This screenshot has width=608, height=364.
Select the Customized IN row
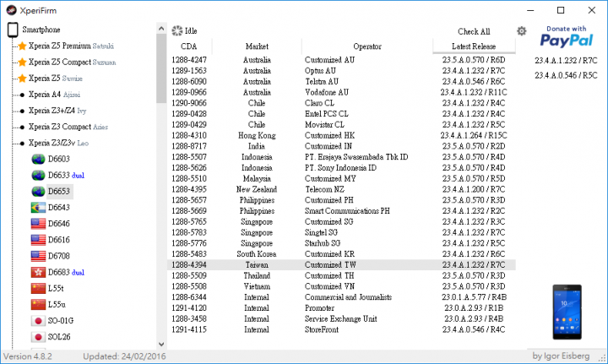pyautogui.click(x=342, y=147)
